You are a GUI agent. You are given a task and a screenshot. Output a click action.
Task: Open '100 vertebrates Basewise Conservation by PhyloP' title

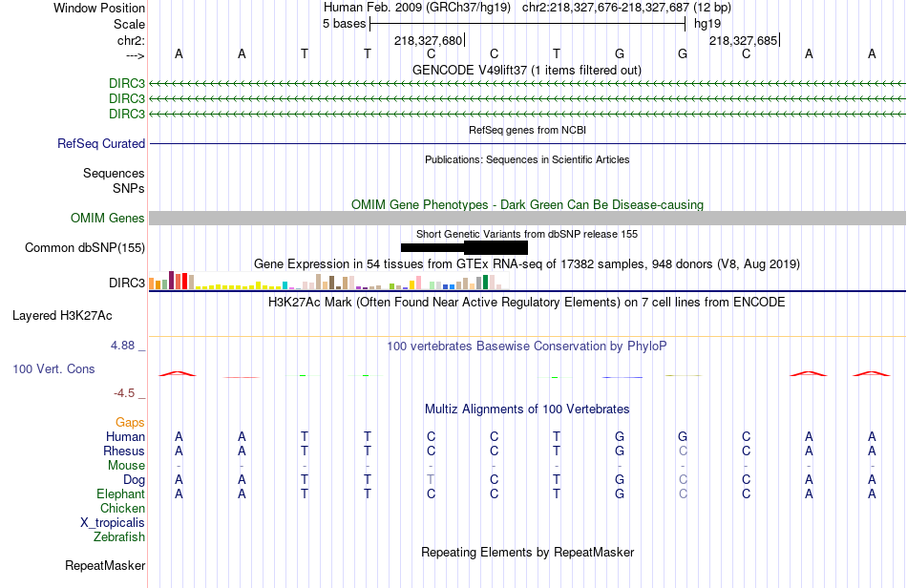click(x=527, y=346)
